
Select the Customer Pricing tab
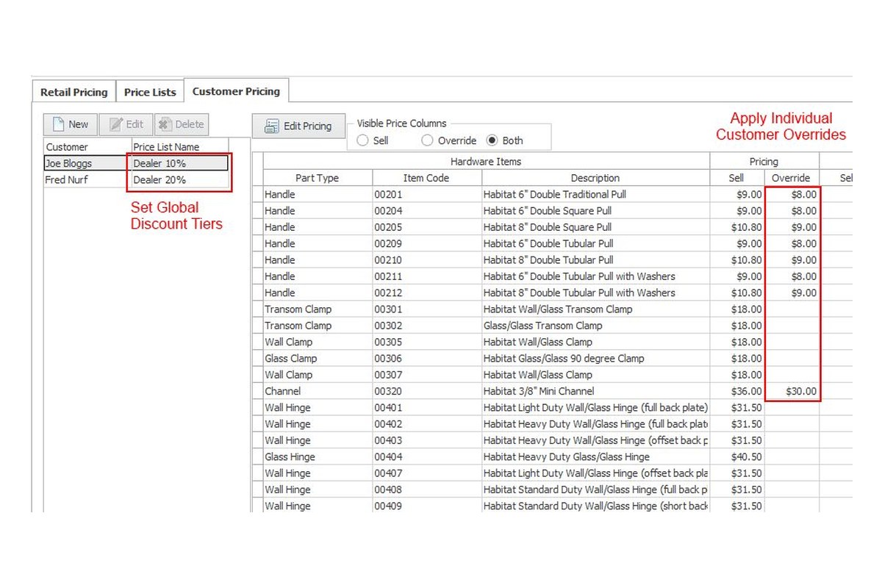click(236, 91)
